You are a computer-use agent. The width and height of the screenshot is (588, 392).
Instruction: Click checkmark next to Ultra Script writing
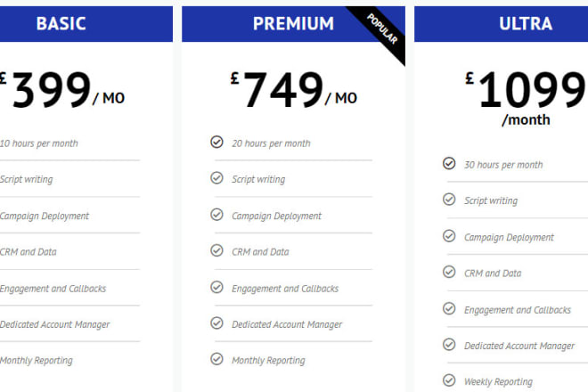click(x=449, y=200)
